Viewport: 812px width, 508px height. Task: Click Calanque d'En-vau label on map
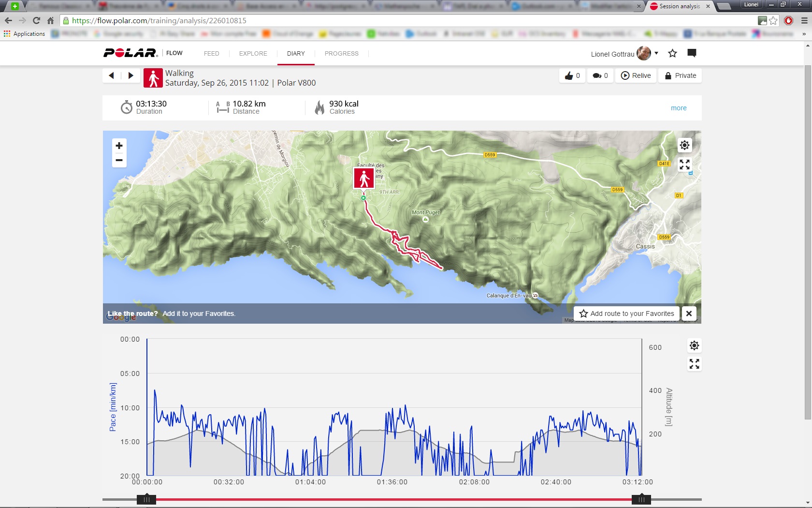tap(509, 296)
